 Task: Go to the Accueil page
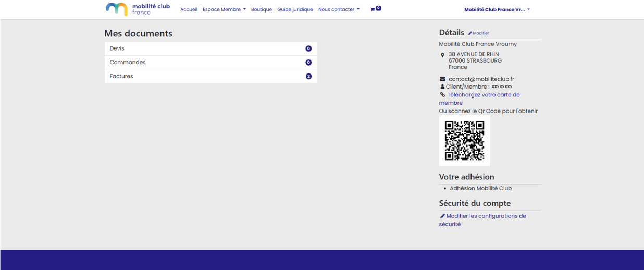coord(189,9)
